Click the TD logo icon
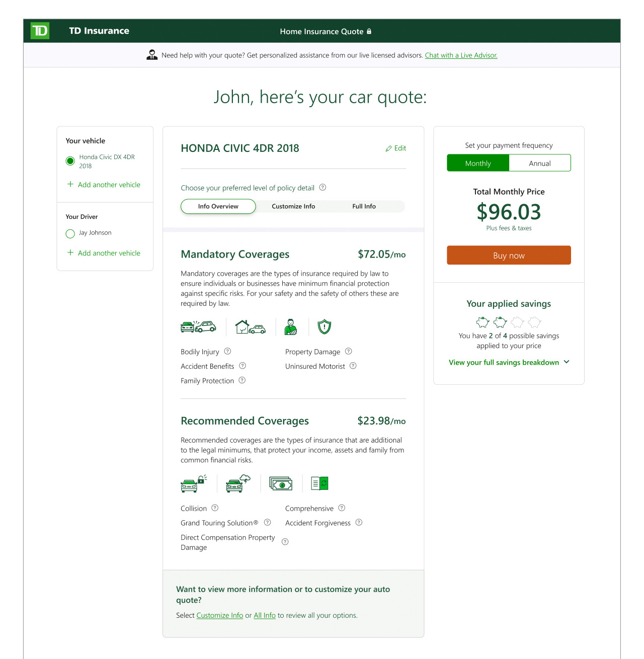The height and width of the screenshot is (659, 644). tap(40, 31)
